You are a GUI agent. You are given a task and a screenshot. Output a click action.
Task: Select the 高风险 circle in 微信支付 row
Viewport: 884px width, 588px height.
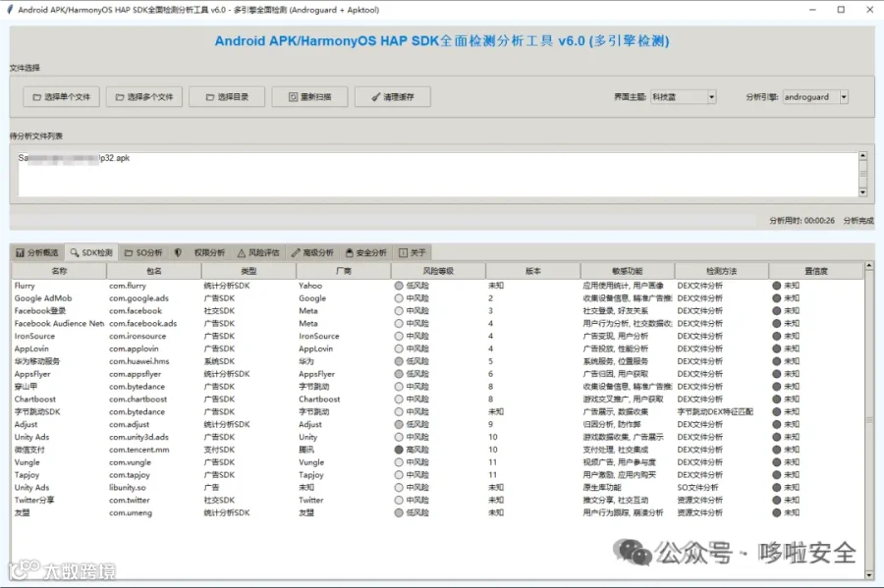point(399,450)
